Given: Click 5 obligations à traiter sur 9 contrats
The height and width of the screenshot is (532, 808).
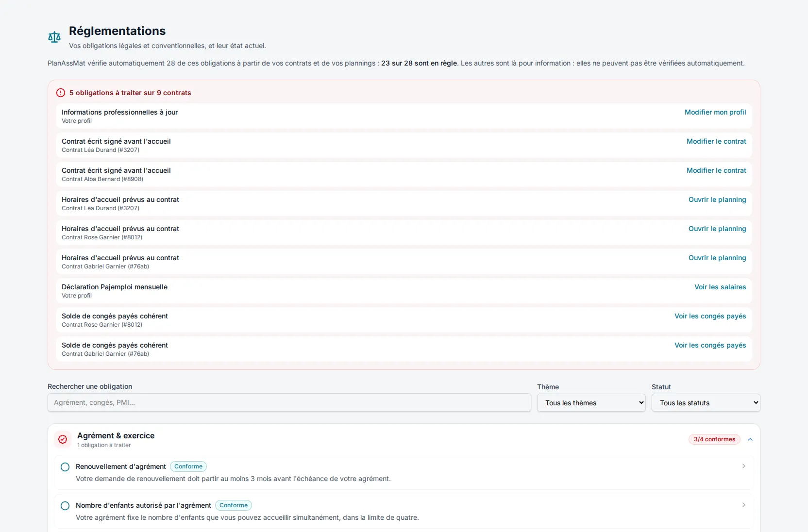Looking at the screenshot, I should (x=130, y=93).
